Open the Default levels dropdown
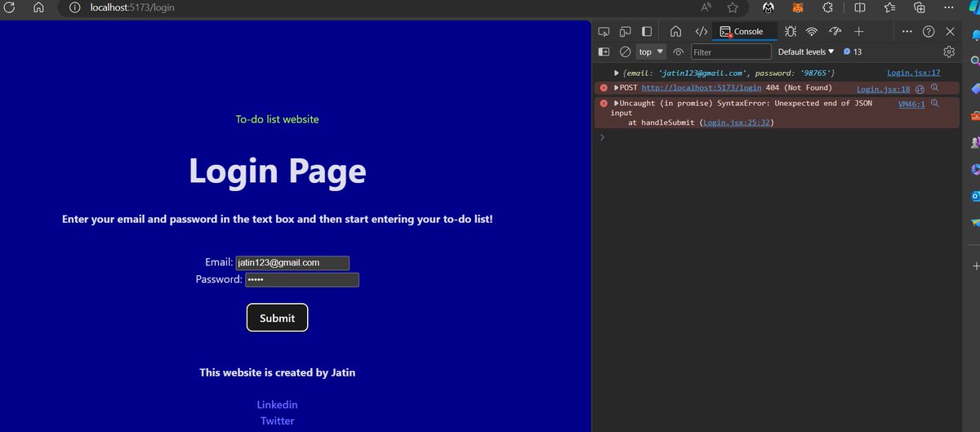Image resolution: width=980 pixels, height=432 pixels. (806, 51)
